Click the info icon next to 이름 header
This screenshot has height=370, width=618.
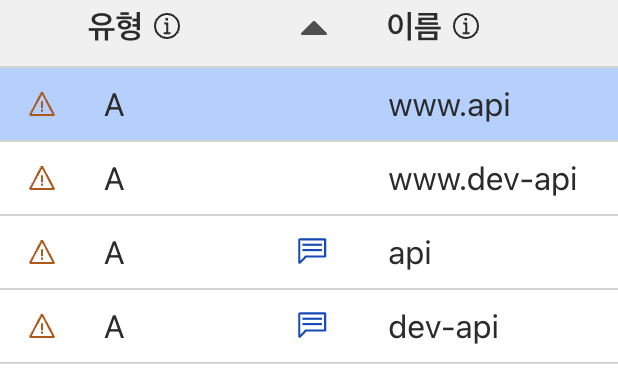click(x=465, y=27)
